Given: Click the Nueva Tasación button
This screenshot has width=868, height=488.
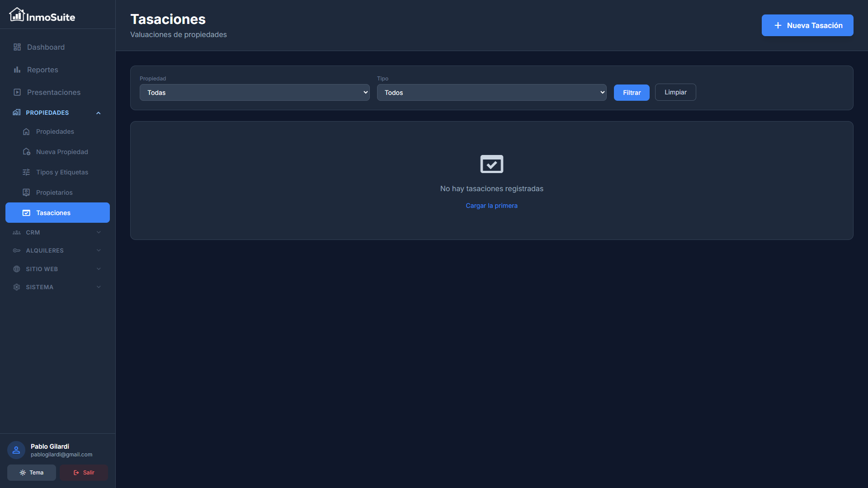Looking at the screenshot, I should (807, 25).
